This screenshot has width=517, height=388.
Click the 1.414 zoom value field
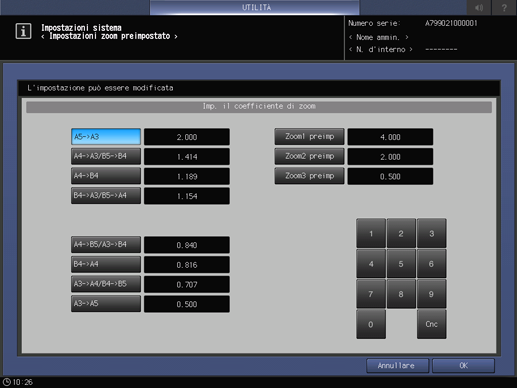[x=187, y=157]
